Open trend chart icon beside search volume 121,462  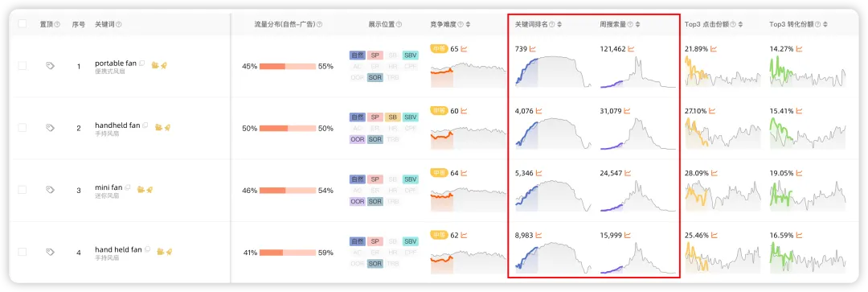click(631, 49)
